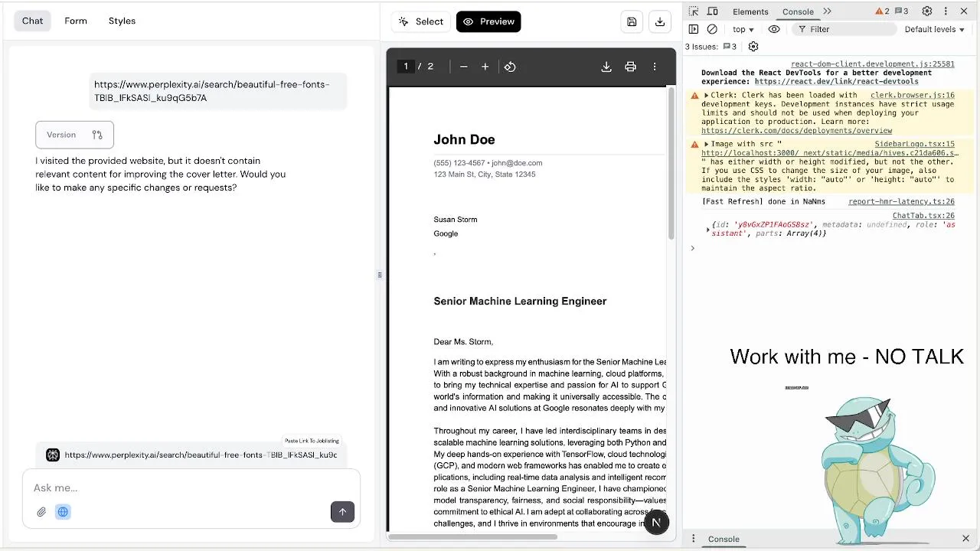Open the DevTools customize three-dot menu
This screenshot has width=980, height=551.
(946, 11)
